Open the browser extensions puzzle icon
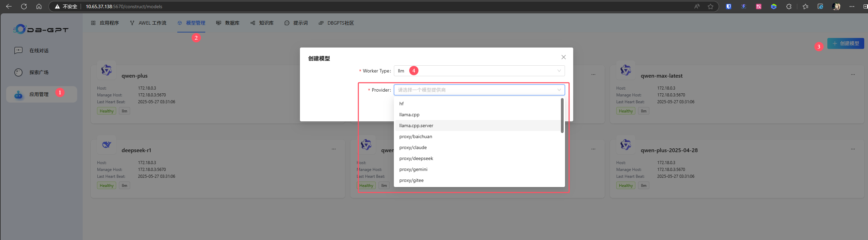The image size is (868, 240). coord(789,6)
